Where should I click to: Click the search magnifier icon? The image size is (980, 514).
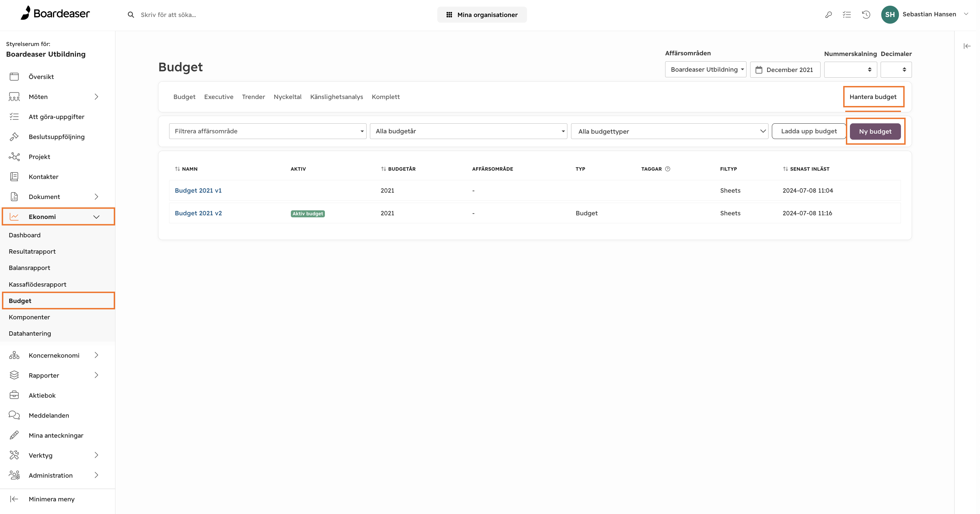(131, 15)
